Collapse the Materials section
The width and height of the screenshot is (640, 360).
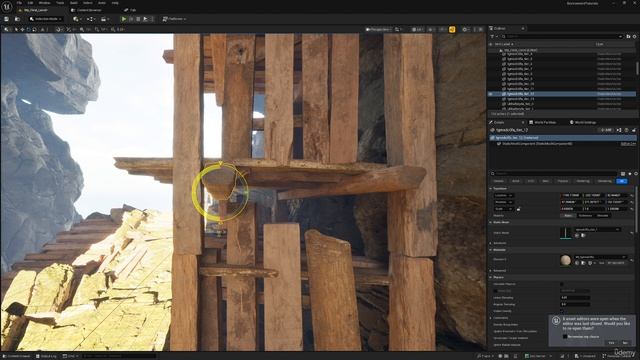[491, 250]
